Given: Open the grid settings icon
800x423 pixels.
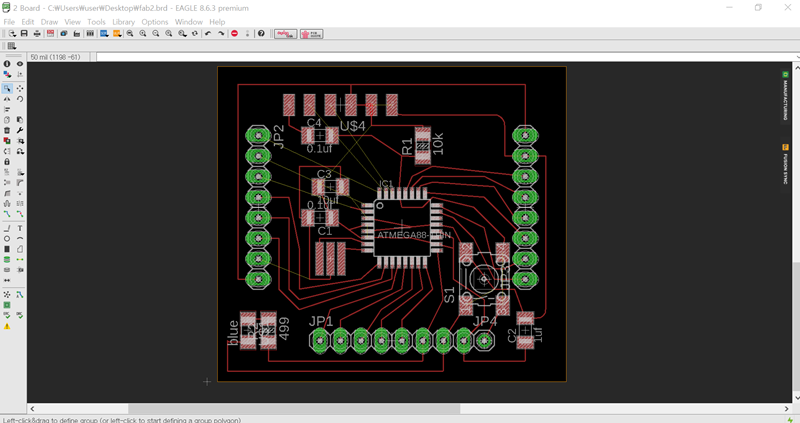Looking at the screenshot, I should pyautogui.click(x=11, y=46).
